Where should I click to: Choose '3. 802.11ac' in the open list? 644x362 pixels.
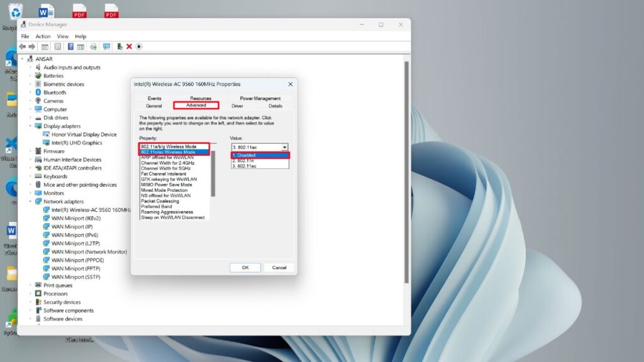click(260, 166)
